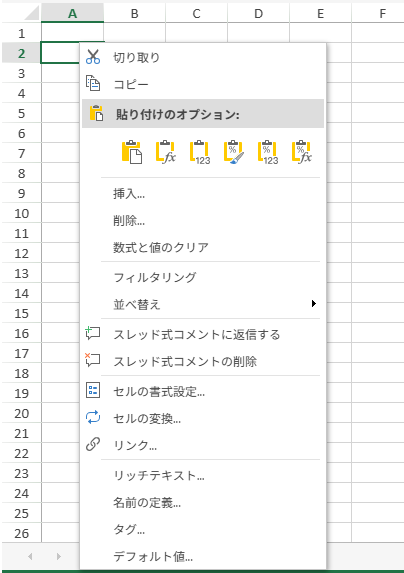
Task: Click the 貼り付けのオプション header
Action: (x=203, y=114)
